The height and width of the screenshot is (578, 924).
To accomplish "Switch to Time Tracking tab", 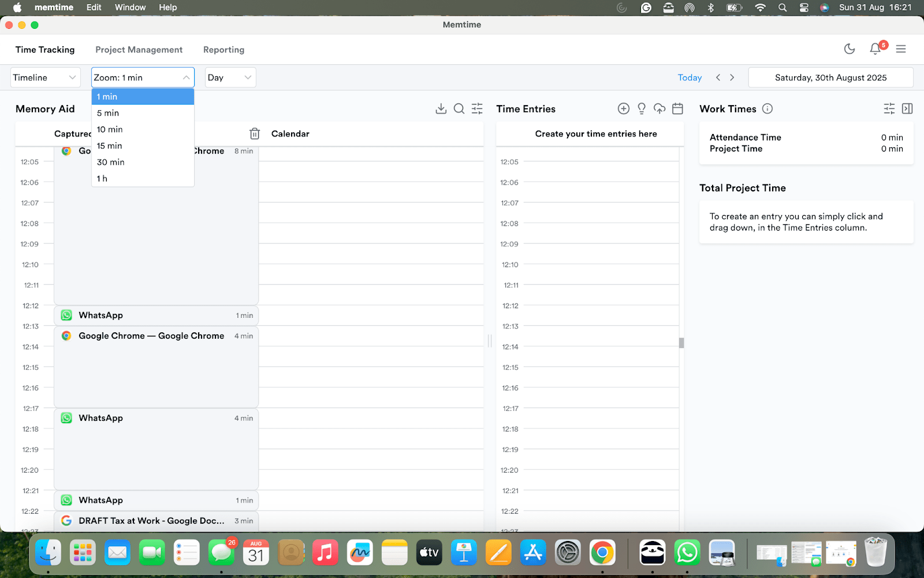I will click(45, 50).
